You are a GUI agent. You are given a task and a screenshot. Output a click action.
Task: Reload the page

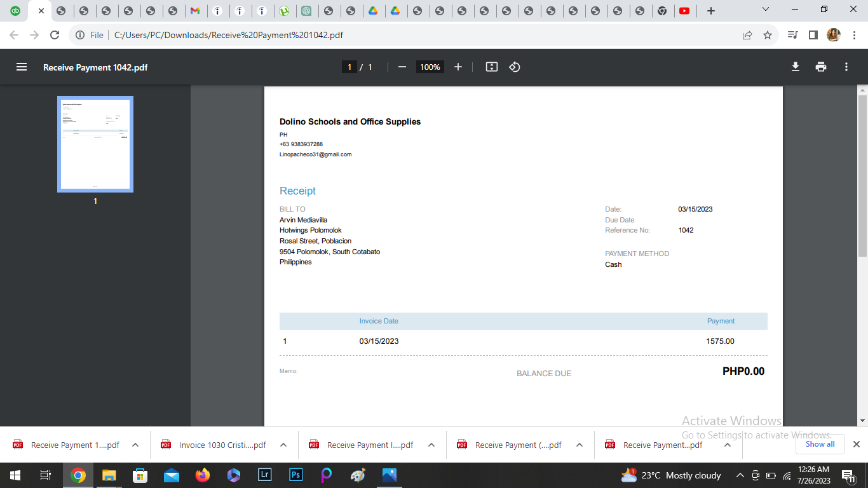55,35
